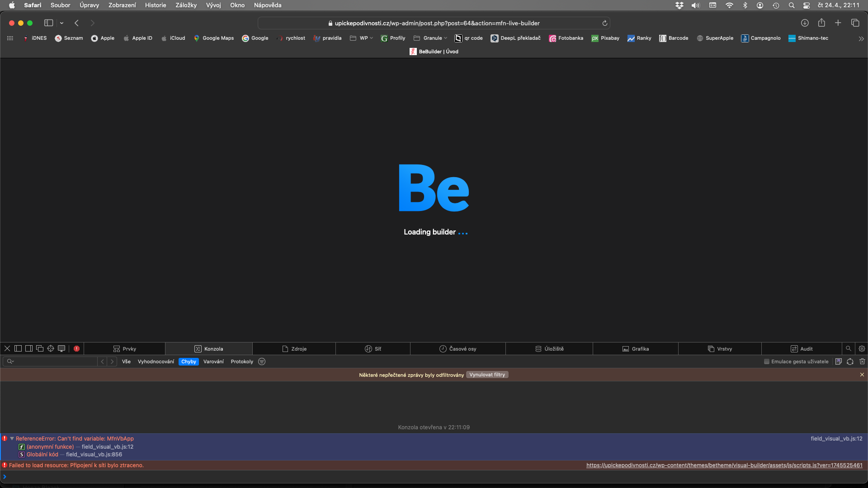Open the device settings monitor icon

click(x=61, y=348)
